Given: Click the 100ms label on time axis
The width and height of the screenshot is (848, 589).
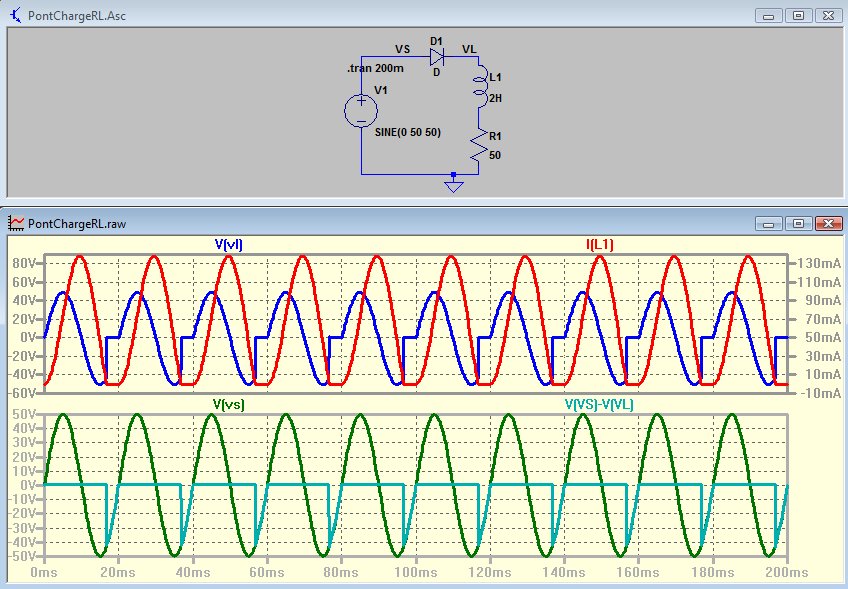Looking at the screenshot, I should tap(415, 573).
